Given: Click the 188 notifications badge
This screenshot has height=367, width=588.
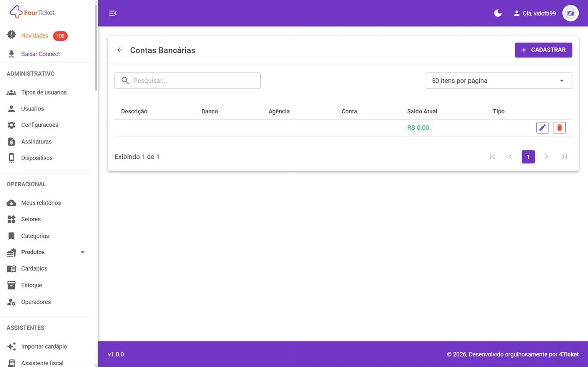Looking at the screenshot, I should click(x=60, y=36).
